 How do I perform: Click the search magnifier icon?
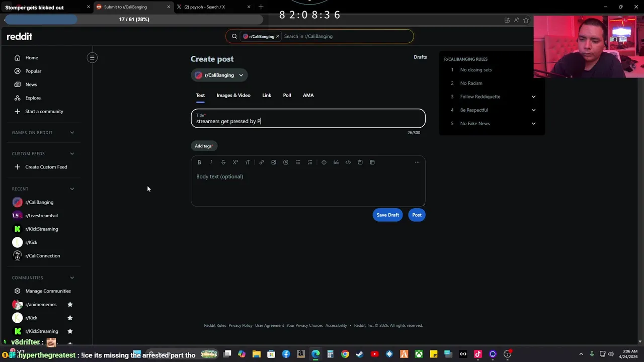[234, 36]
